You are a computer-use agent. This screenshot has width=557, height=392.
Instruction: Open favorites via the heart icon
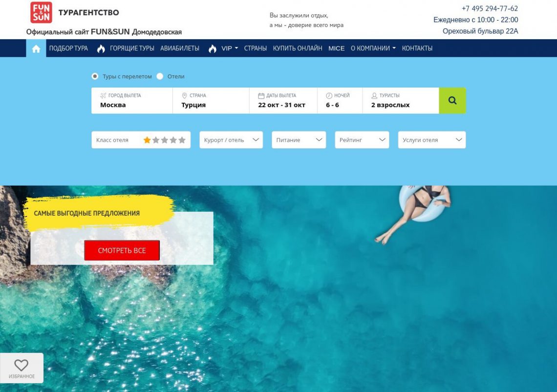(21, 368)
